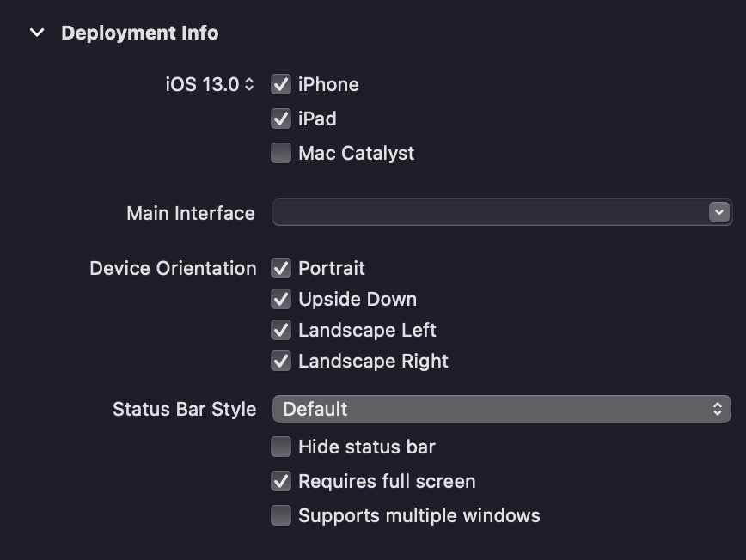Toggle the Landscape Right checkbox
This screenshot has width=746, height=560.
click(281, 361)
